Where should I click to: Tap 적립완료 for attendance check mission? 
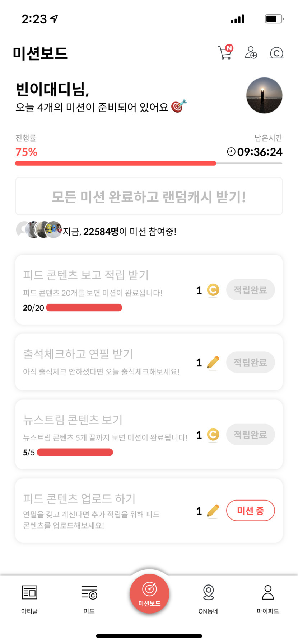250,362
